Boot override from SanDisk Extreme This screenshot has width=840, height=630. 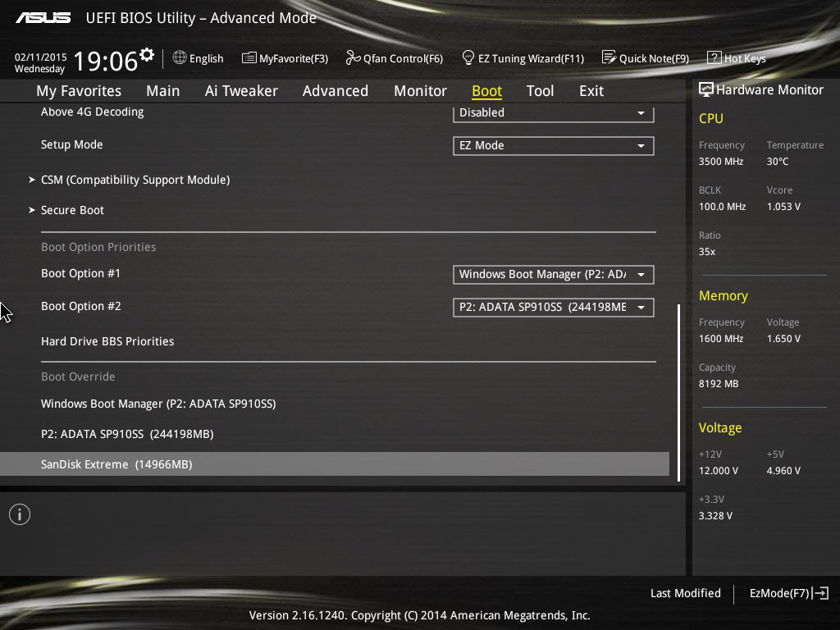335,464
